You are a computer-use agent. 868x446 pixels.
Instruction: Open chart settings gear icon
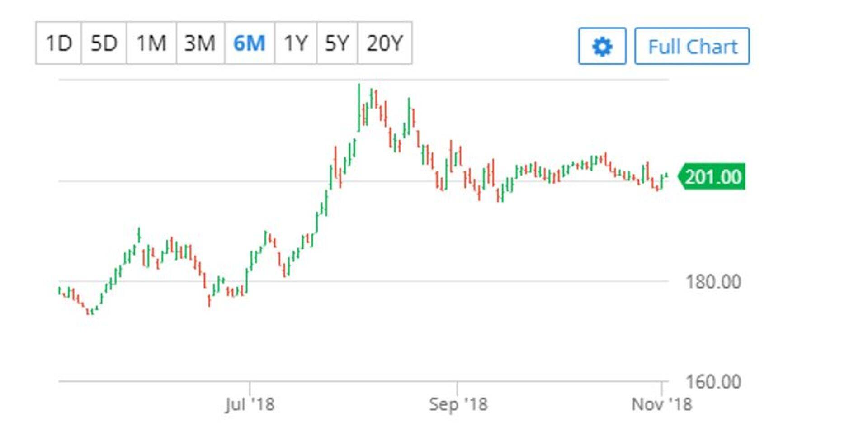602,46
